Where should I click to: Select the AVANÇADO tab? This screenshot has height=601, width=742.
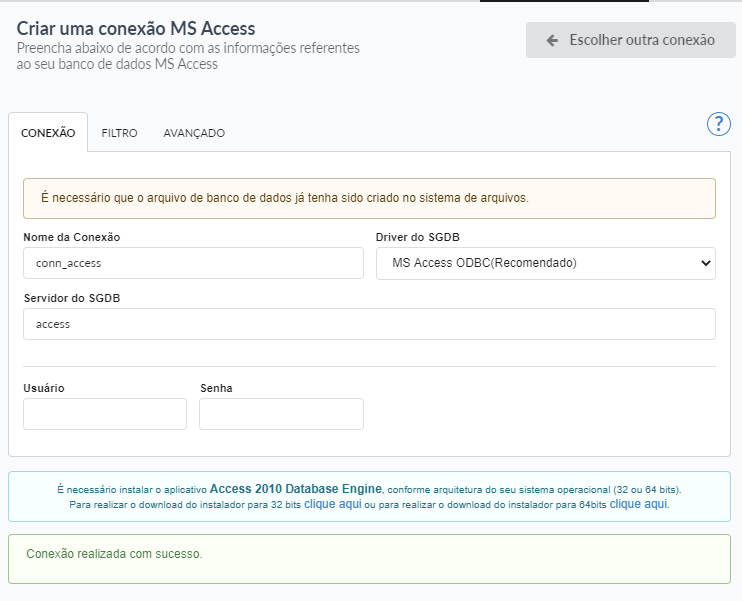[x=194, y=133]
